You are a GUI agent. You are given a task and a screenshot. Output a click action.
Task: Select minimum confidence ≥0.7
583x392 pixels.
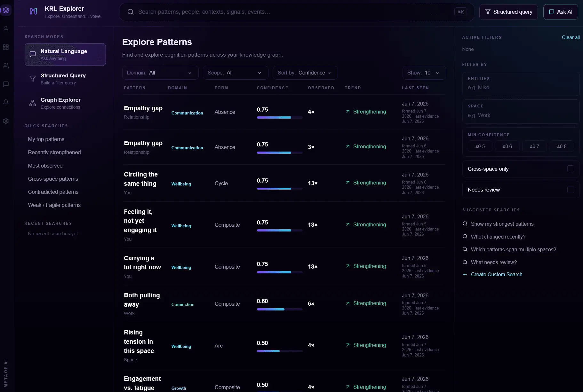pyautogui.click(x=534, y=146)
